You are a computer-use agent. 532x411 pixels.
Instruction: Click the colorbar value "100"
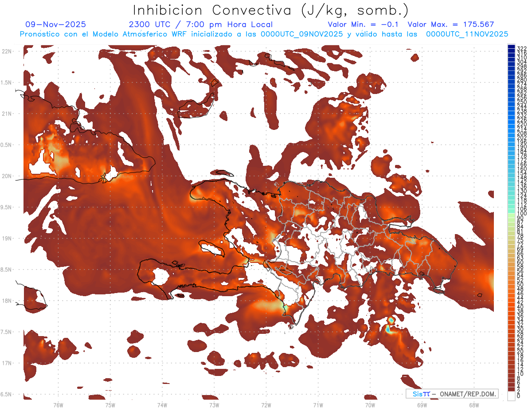pyautogui.click(x=521, y=214)
